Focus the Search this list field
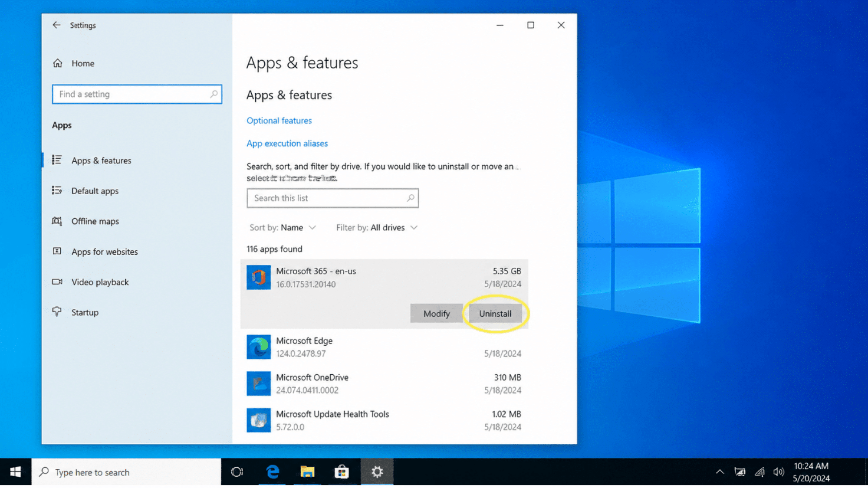 point(332,198)
